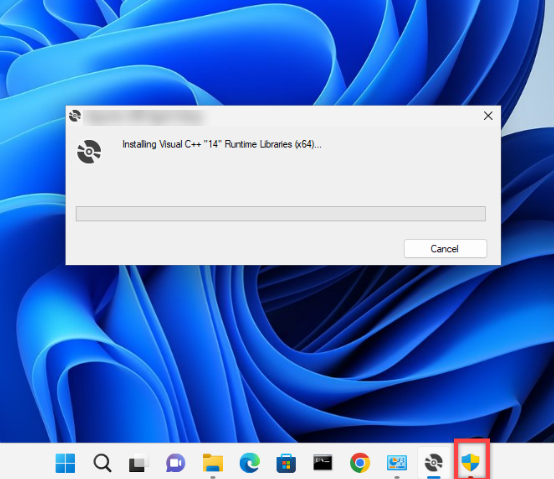Image resolution: width=554 pixels, height=479 pixels.
Task: Select the 'Installing Visual C++ "14" Runtime Libraries' text
Action: click(222, 144)
